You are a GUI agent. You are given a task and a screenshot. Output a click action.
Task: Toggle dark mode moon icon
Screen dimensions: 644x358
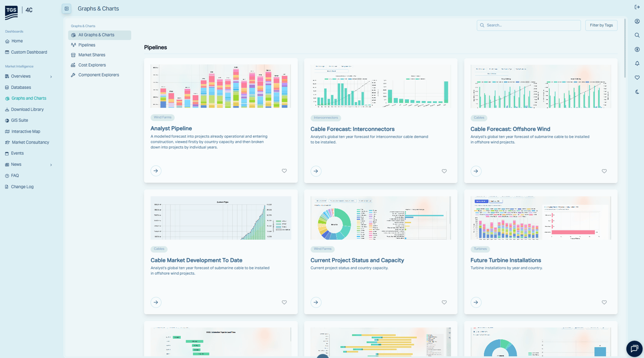637,92
